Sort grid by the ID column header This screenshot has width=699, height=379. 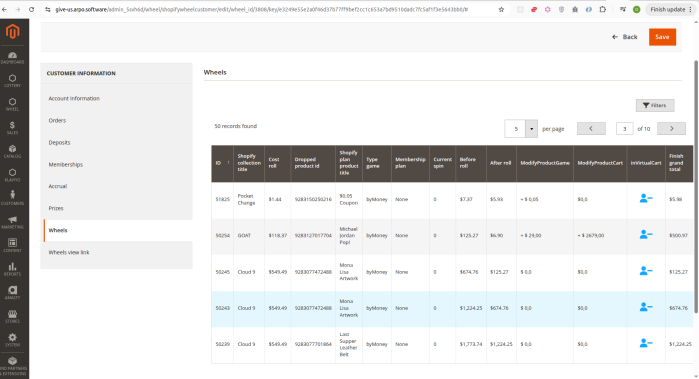(222, 163)
